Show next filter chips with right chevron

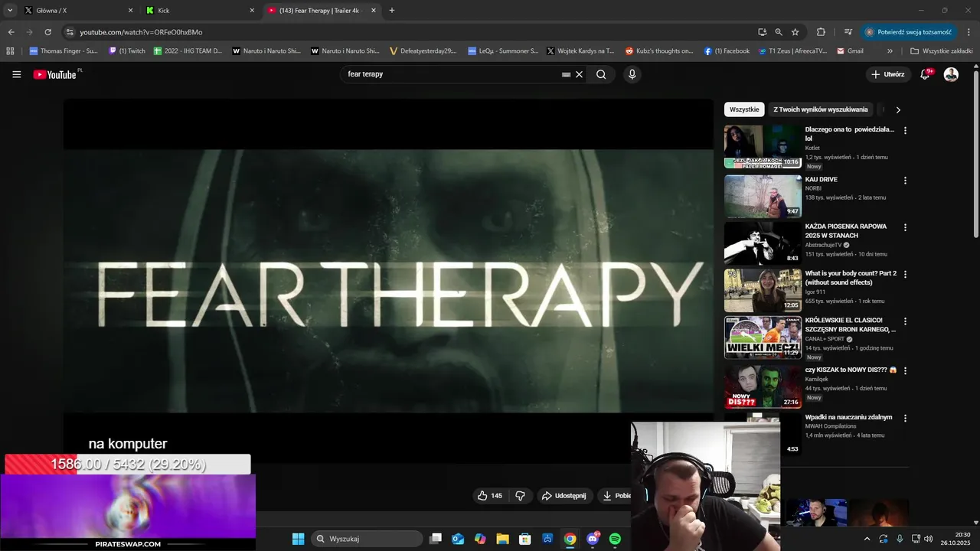click(898, 109)
